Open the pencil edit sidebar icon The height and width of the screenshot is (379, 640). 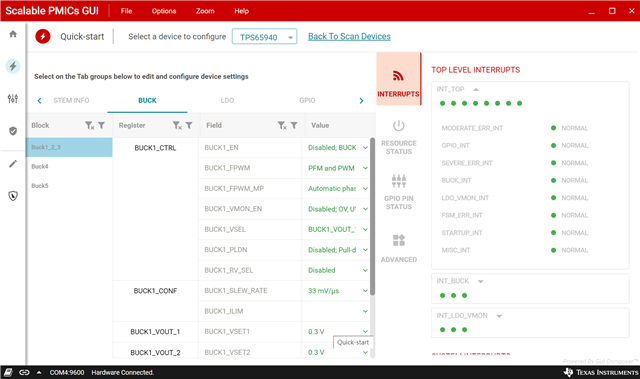coord(13,164)
